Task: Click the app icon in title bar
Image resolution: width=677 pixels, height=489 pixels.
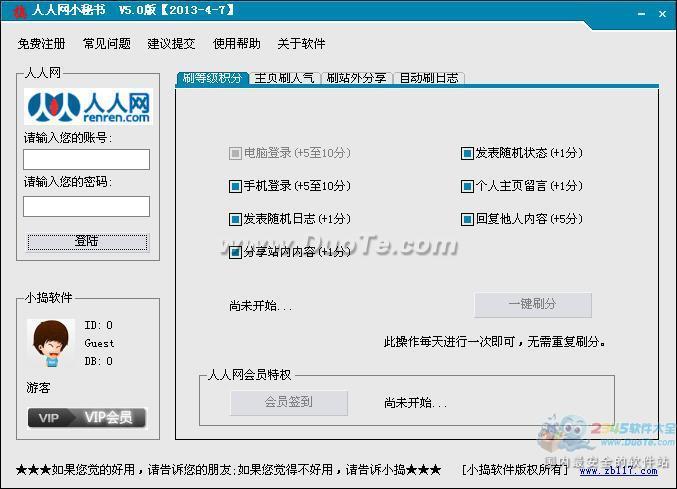Action: pyautogui.click(x=18, y=10)
